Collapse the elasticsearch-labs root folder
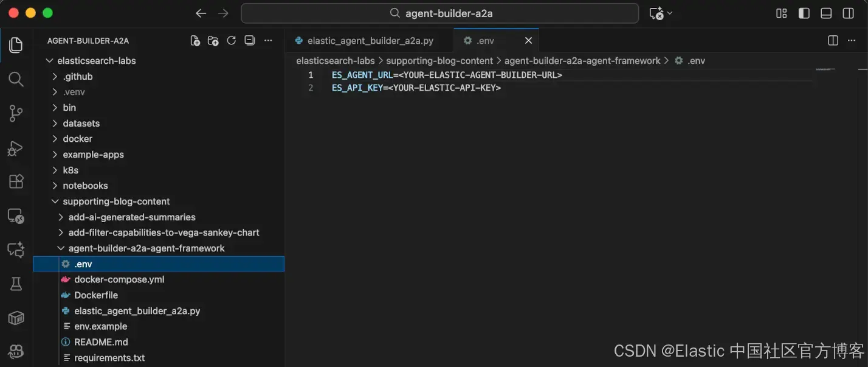 tap(159, 61)
